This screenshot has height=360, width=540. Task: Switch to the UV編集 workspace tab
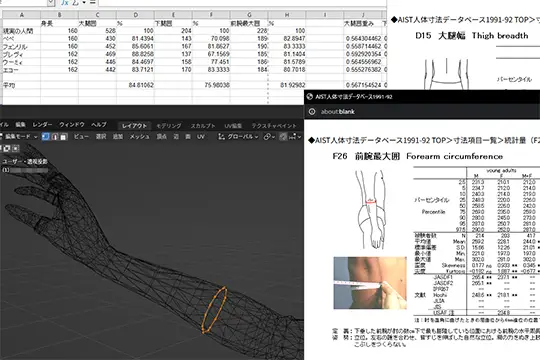[233, 126]
